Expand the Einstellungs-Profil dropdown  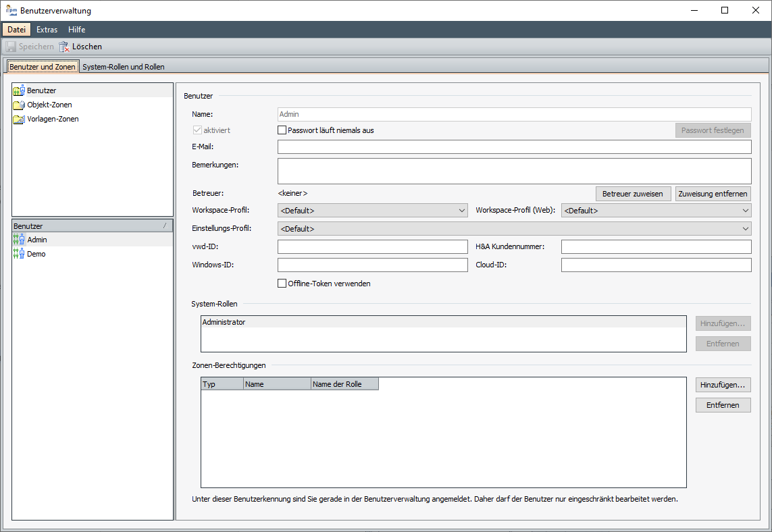coord(514,229)
